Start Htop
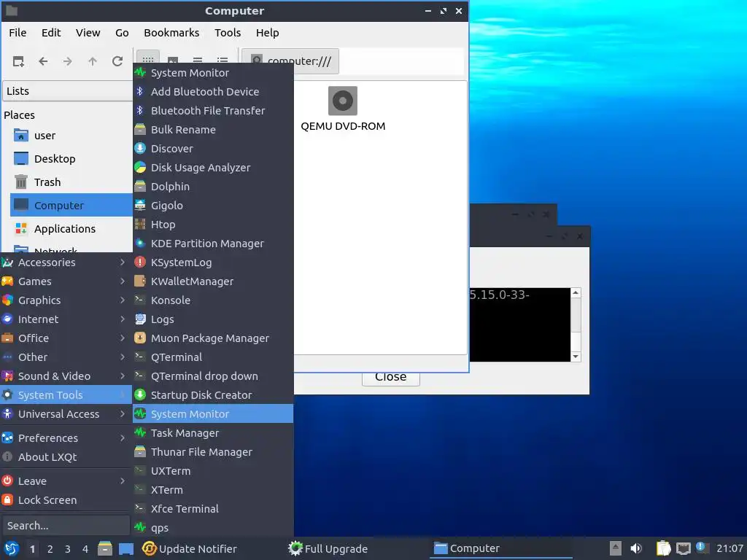The image size is (747, 560). pyautogui.click(x=213, y=225)
